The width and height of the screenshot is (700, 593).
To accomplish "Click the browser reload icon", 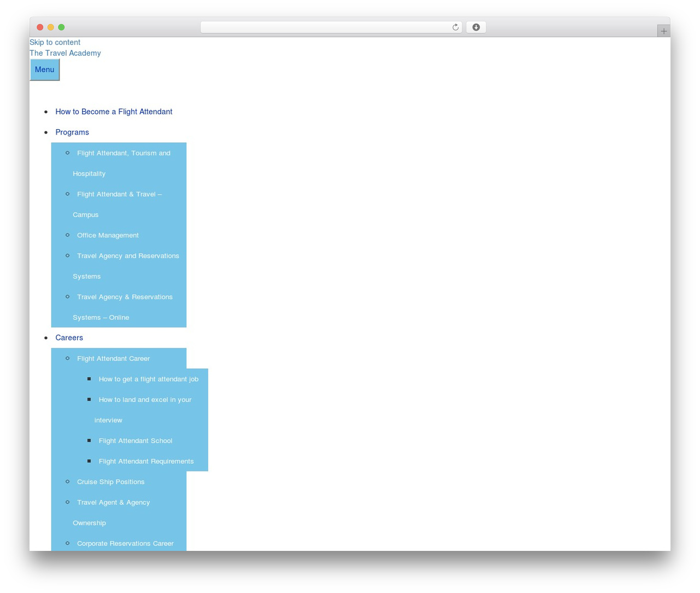I will [455, 27].
